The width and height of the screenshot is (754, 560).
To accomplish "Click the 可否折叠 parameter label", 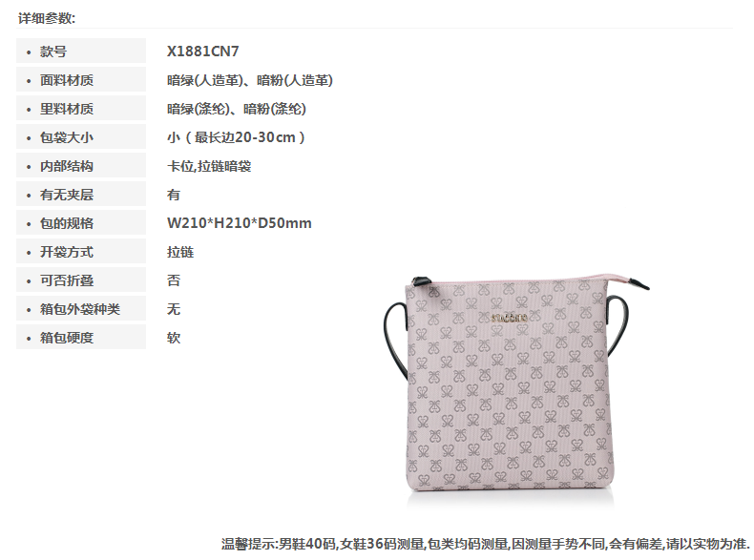I will (x=67, y=280).
